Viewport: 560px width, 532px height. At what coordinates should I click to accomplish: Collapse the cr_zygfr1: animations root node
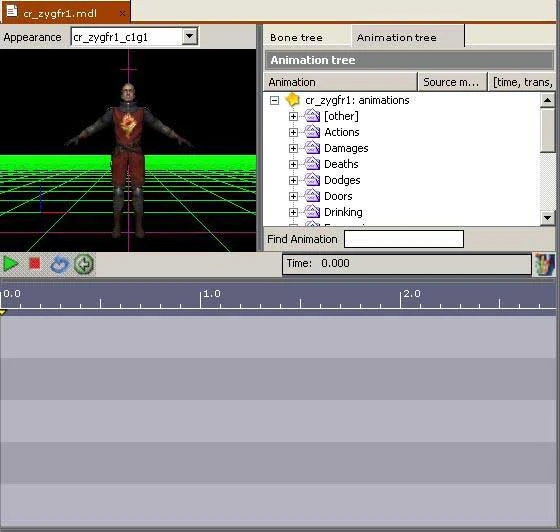(x=274, y=100)
